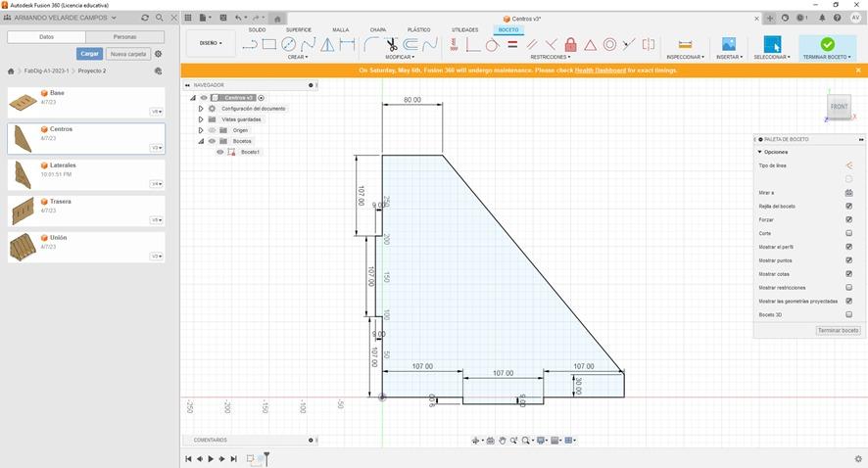The width and height of the screenshot is (868, 468).
Task: Toggle Mostrar puntos checkbox
Action: tap(848, 260)
